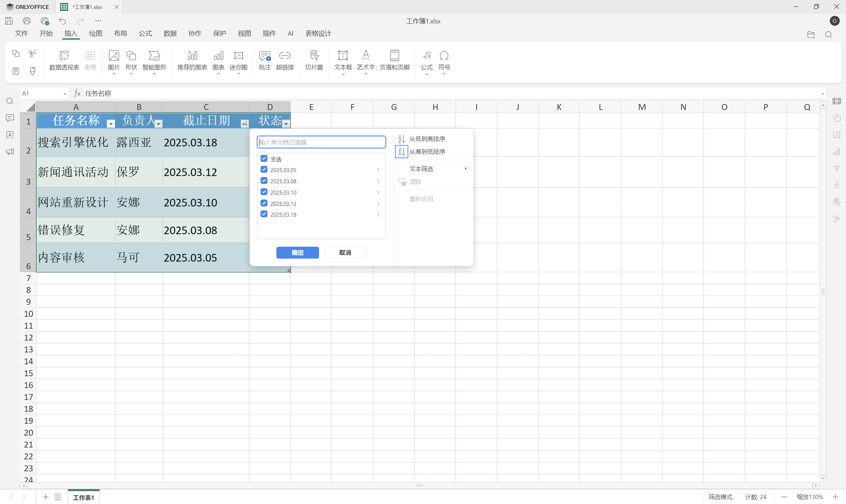Open the name box dropdown

tap(65, 93)
